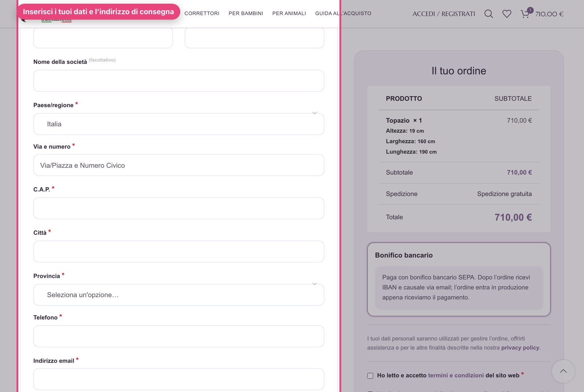The height and width of the screenshot is (392, 584).
Task: Open the wishlist heart icon
Action: click(507, 14)
